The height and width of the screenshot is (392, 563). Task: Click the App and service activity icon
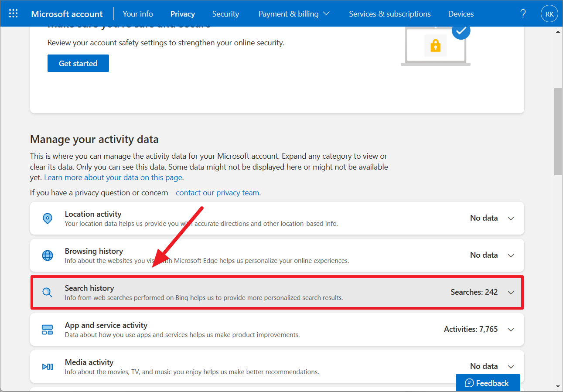(48, 330)
